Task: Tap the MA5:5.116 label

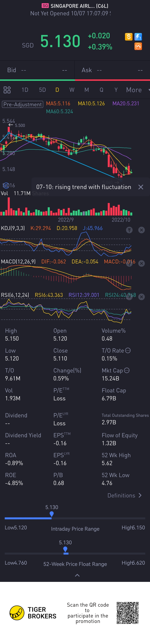Action: coord(58,104)
